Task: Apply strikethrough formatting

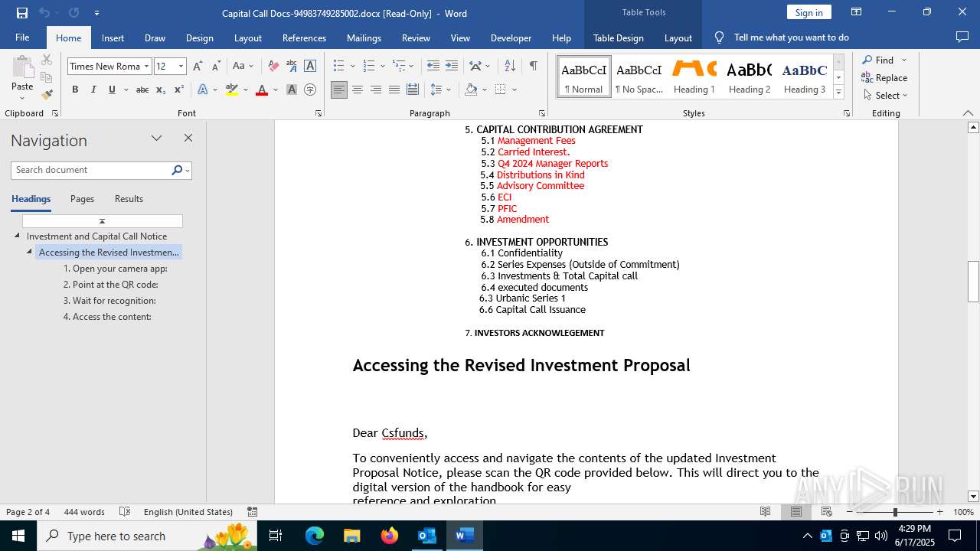Action: [142, 90]
